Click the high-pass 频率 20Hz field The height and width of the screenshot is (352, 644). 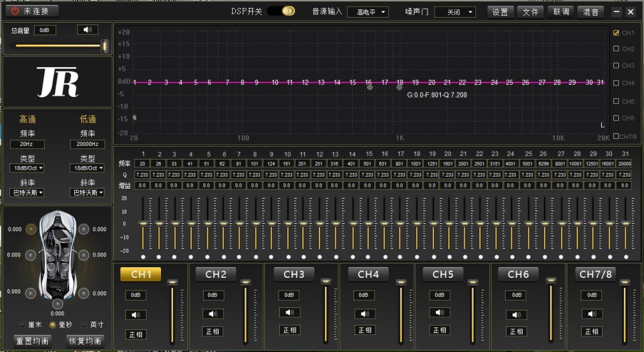click(27, 144)
